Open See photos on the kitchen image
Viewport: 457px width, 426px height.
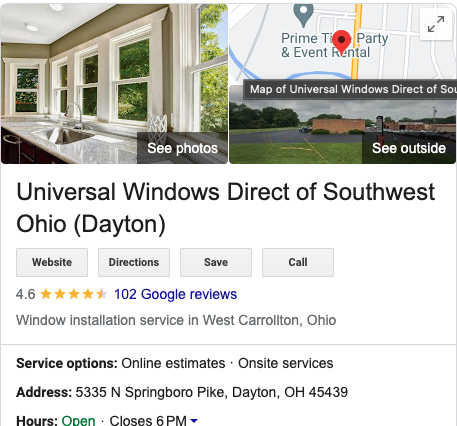[x=182, y=148]
